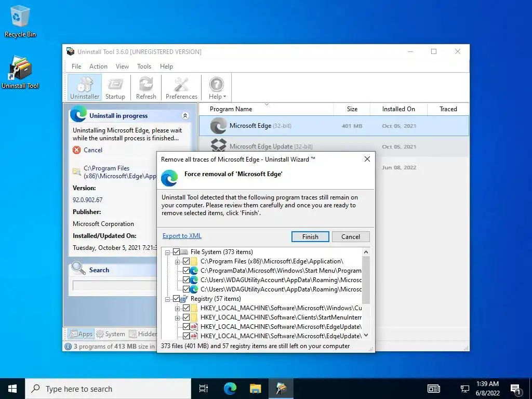Open File Explorer from the taskbar
This screenshot has height=399, width=532.
point(255,389)
